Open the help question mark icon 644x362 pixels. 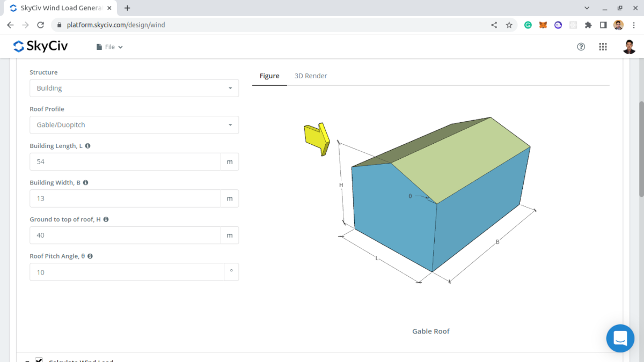[581, 47]
